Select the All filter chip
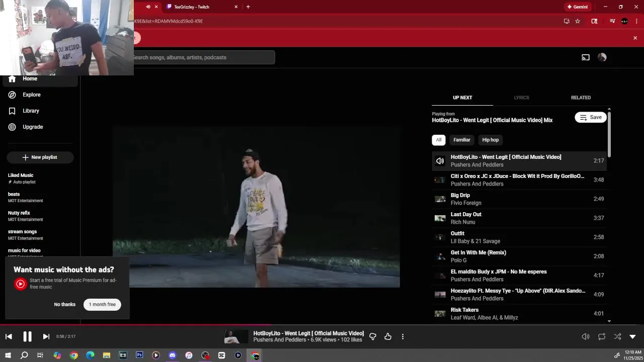 point(439,140)
